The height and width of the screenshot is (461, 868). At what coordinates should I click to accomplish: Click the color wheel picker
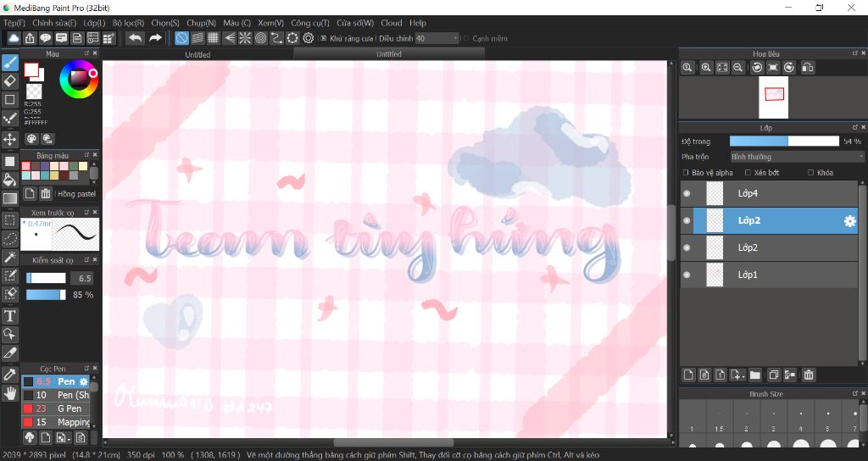[79, 79]
